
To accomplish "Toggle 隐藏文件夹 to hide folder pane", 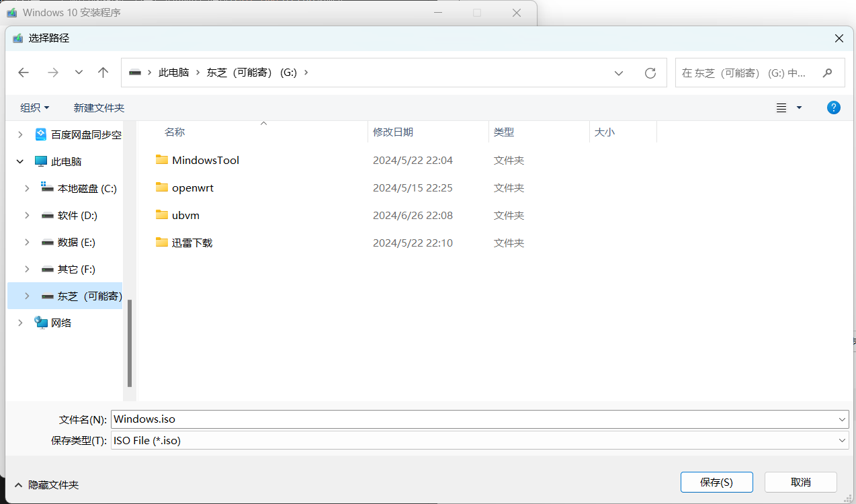I will (46, 485).
